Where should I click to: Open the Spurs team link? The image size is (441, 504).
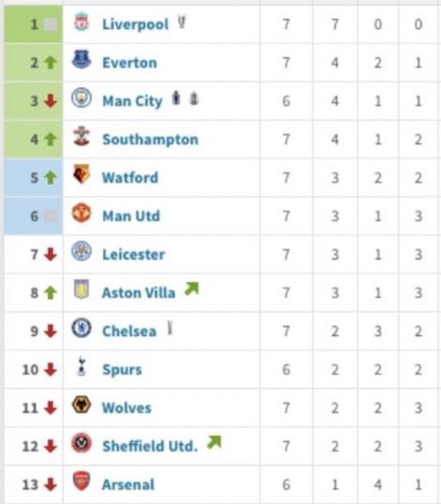[122, 370]
